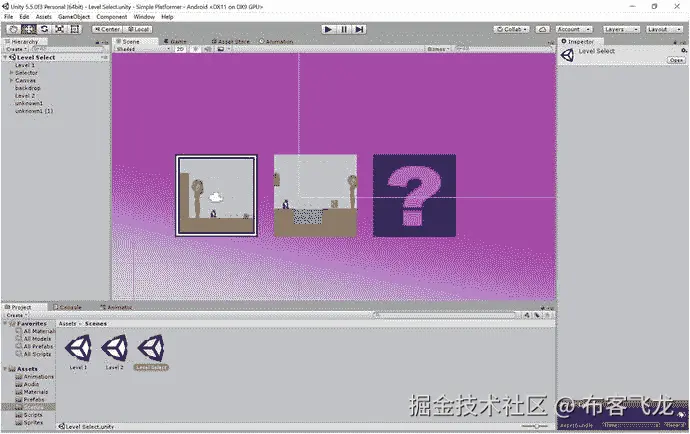690x434 pixels.
Task: Select Level 1 in Hierarchy
Action: tap(25, 65)
